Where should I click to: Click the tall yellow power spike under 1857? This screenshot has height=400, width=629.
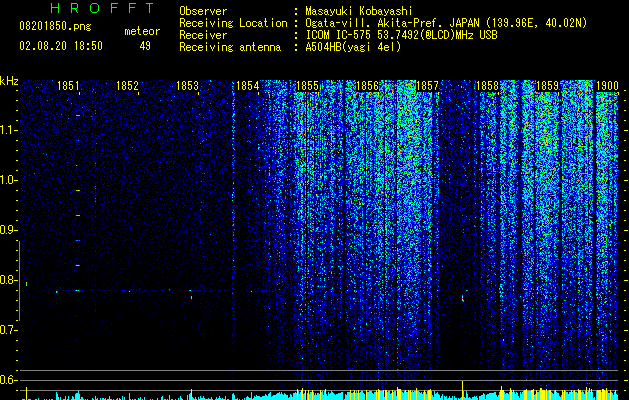[x=463, y=390]
